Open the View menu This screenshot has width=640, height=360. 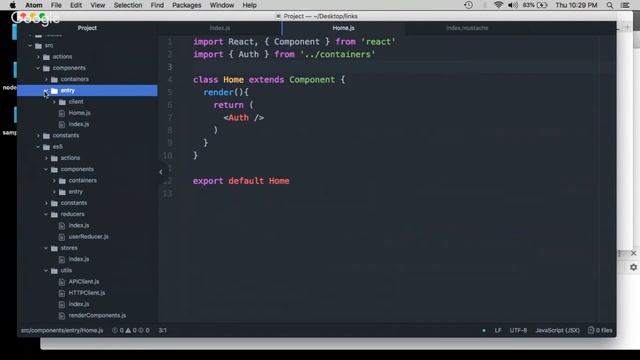click(x=98, y=5)
